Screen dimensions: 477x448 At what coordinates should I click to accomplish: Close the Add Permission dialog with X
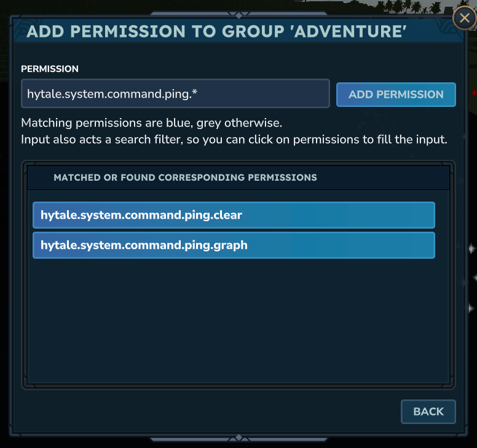tap(464, 18)
